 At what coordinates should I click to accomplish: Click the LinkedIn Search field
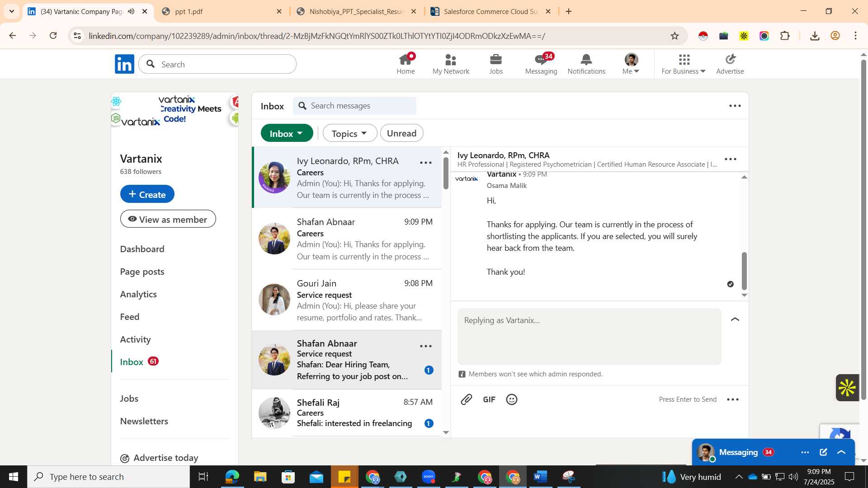217,64
